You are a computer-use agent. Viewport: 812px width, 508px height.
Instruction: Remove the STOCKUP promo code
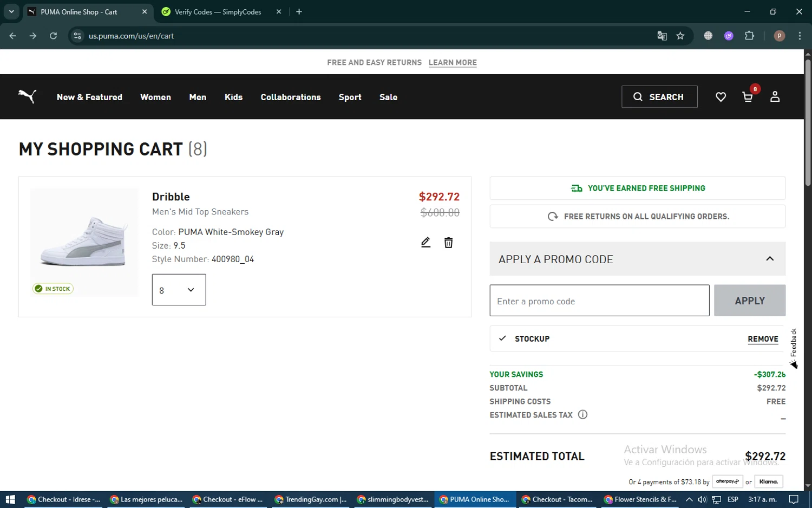click(x=763, y=339)
